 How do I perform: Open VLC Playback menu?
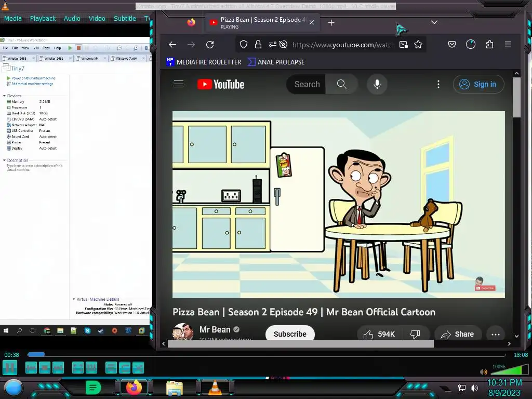(43, 18)
